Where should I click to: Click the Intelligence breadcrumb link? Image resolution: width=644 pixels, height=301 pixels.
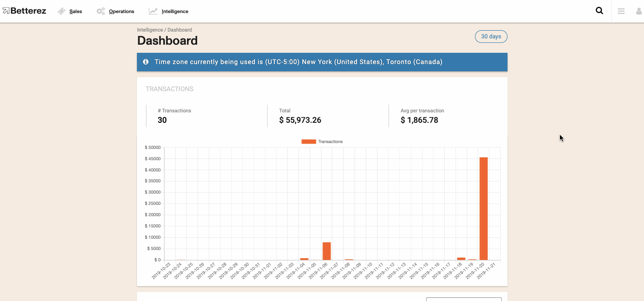(x=150, y=30)
